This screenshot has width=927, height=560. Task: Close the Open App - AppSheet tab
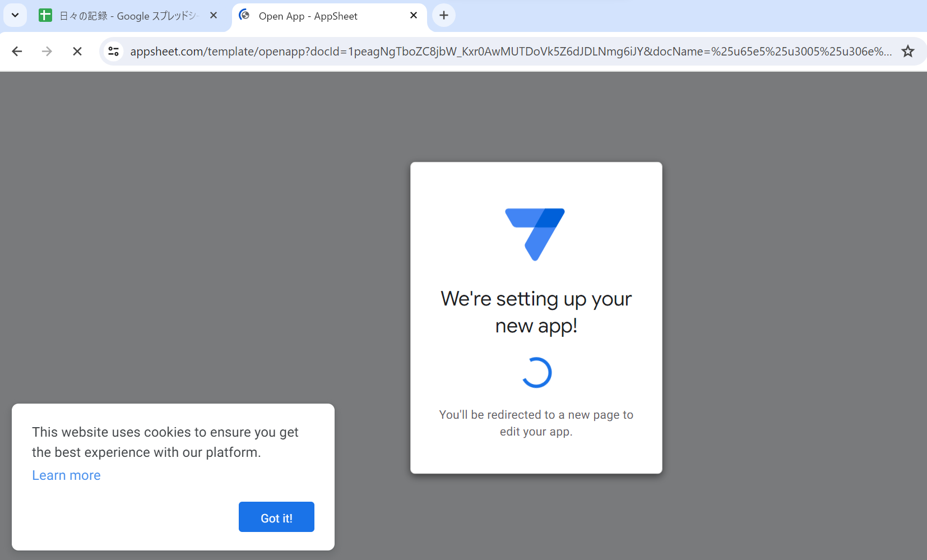414,16
